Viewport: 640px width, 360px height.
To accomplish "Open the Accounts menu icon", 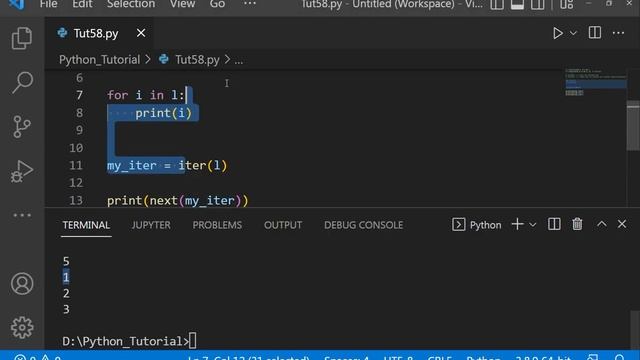I will pyautogui.click(x=22, y=284).
